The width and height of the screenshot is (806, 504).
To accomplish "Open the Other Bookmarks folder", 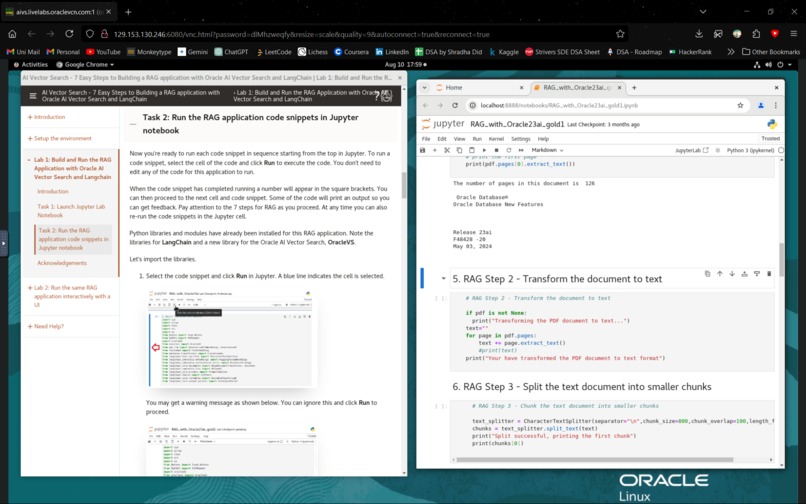I will (771, 52).
